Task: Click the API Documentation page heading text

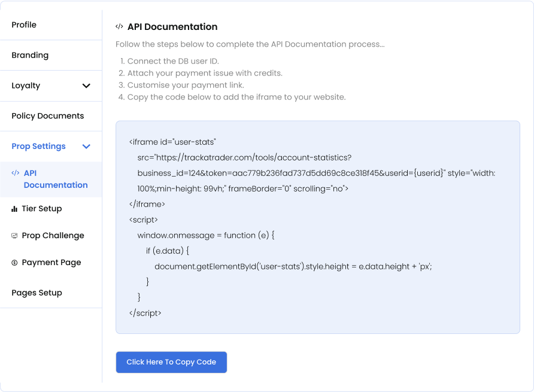Action: point(172,27)
